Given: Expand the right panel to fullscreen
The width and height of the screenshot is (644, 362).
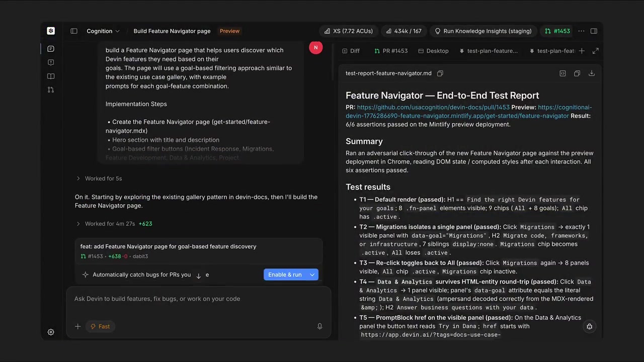Looking at the screenshot, I should (x=596, y=51).
